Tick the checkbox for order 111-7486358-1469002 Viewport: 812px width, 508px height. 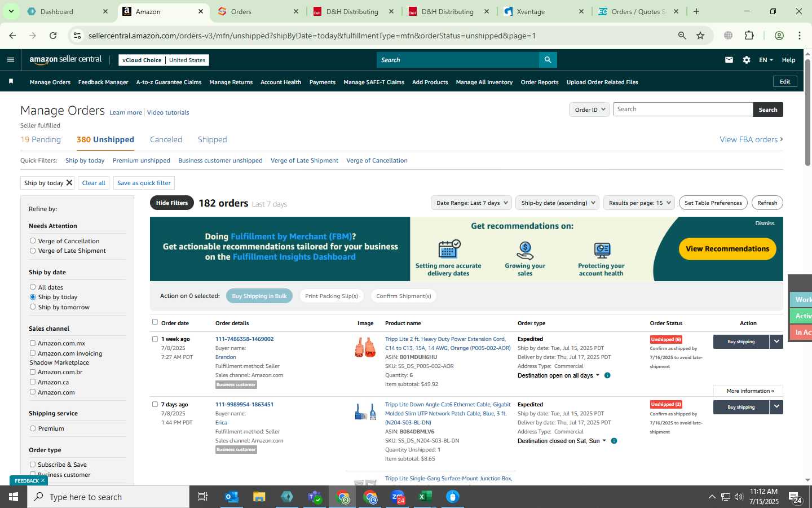[x=155, y=339]
